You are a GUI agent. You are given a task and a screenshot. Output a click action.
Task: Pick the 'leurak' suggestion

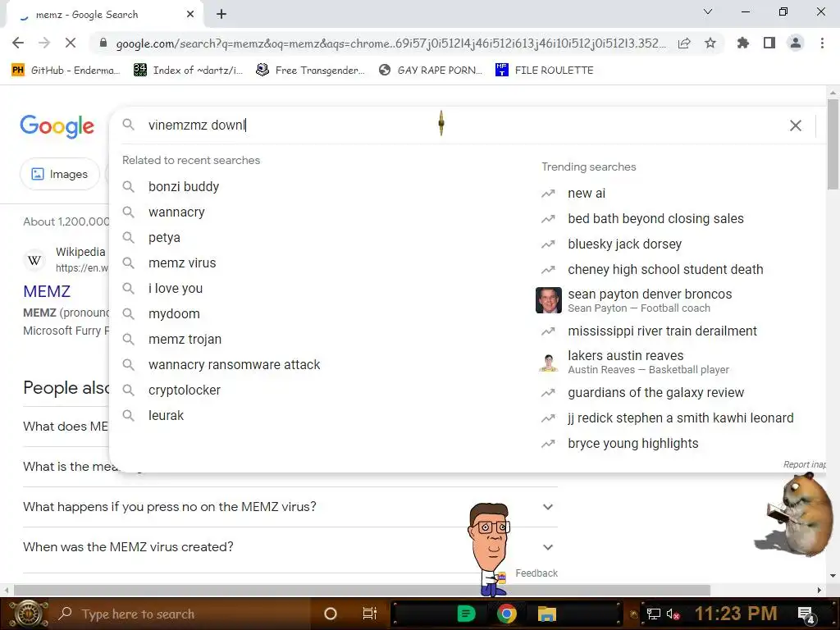point(166,416)
